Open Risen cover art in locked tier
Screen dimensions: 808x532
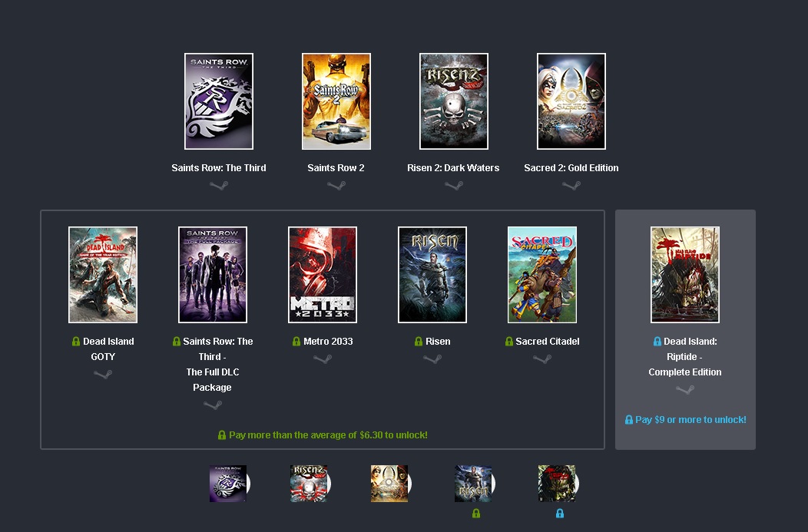(x=432, y=275)
